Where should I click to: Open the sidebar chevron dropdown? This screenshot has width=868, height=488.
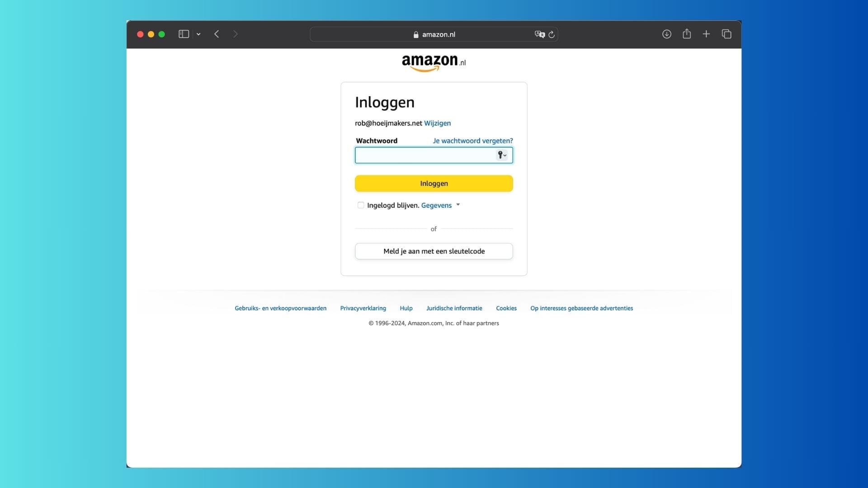click(198, 34)
